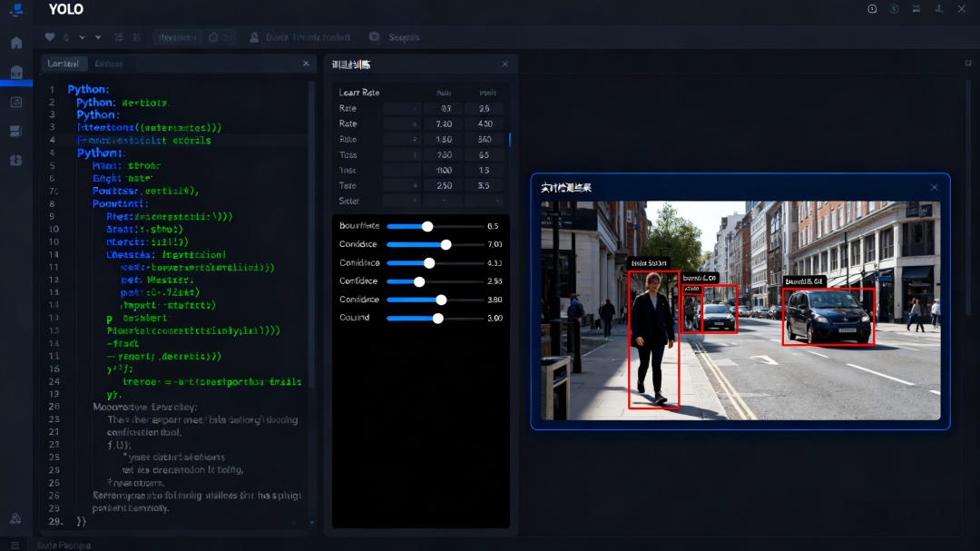This screenshot has height=551, width=980.
Task: Switch to the first code editor tab
Action: [x=63, y=64]
